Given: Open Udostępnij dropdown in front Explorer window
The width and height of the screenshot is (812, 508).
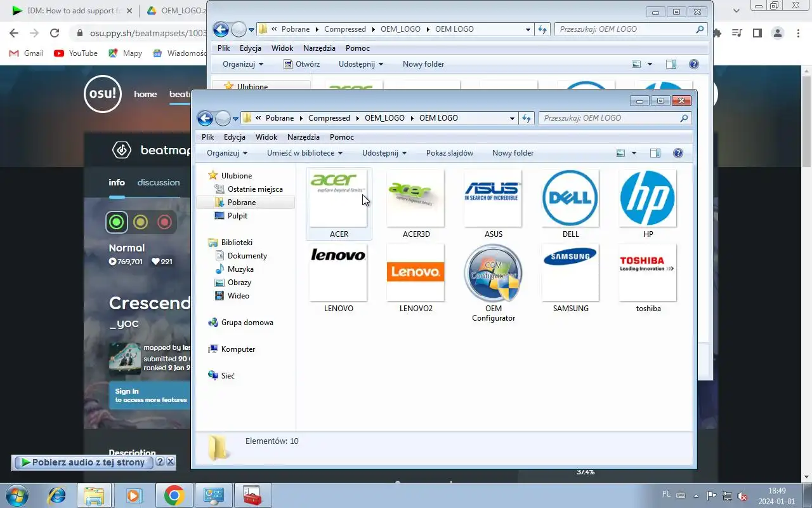Looking at the screenshot, I should (x=384, y=153).
